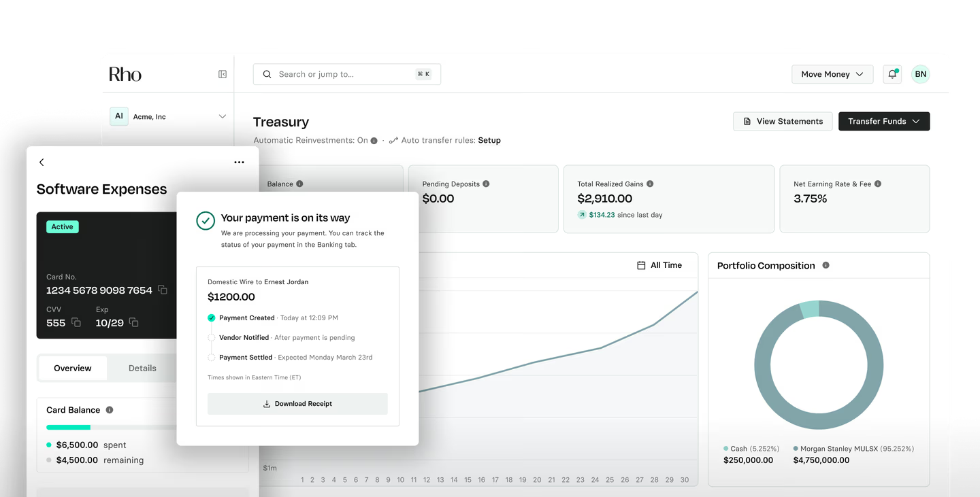The image size is (980, 497).
Task: Download the payment receipt
Action: tap(297, 404)
